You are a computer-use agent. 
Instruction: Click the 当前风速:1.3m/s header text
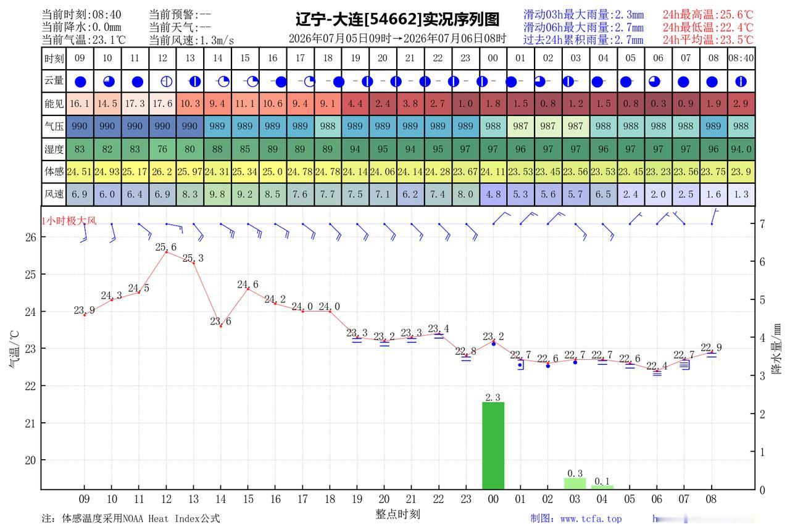tap(192, 40)
